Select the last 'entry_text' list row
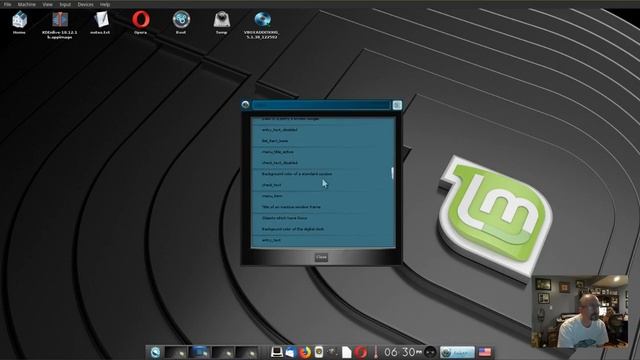This screenshot has height=360, width=640. [322, 240]
